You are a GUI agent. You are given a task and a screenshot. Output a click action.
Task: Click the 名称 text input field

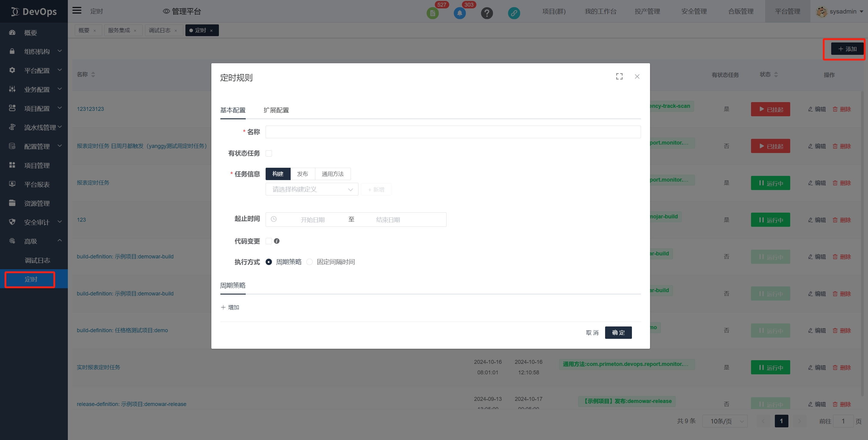[x=453, y=132]
